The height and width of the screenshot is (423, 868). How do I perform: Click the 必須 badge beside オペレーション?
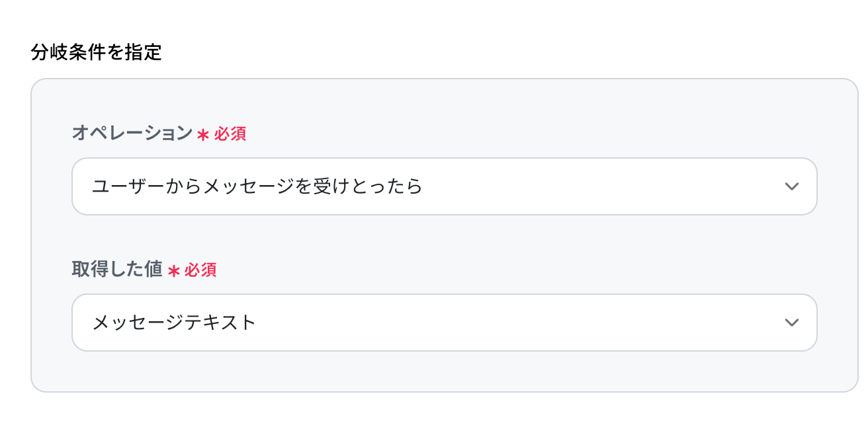point(230,134)
